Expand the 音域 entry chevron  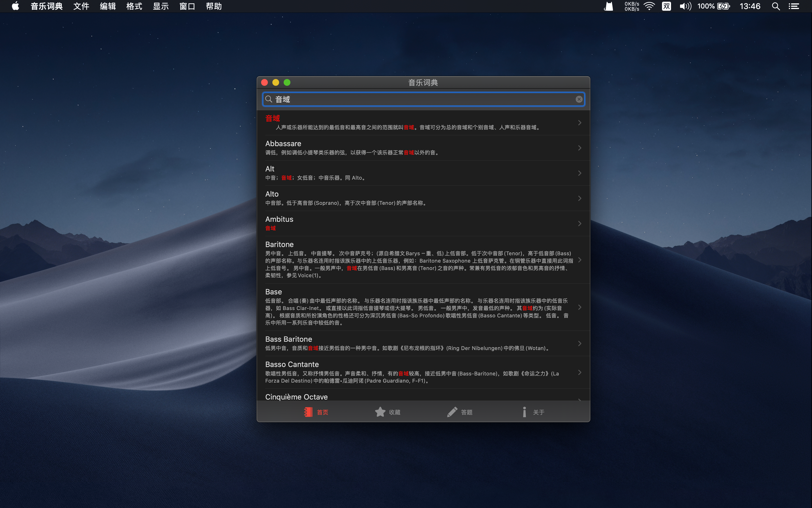click(579, 123)
